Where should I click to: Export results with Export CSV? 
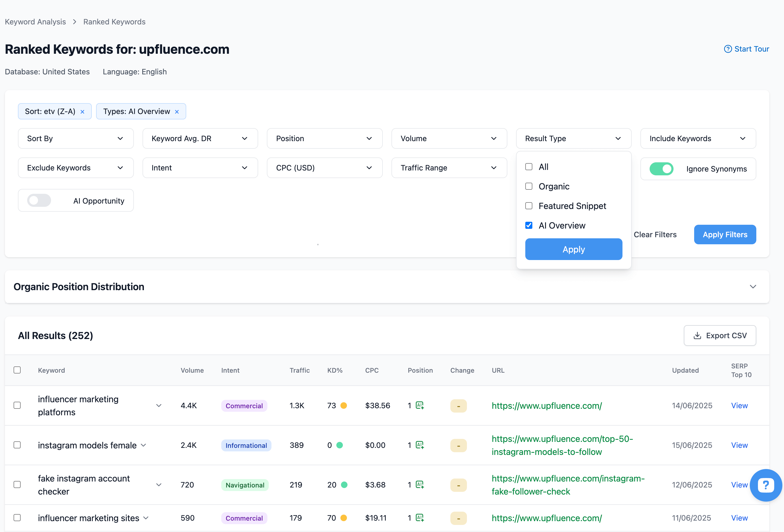coord(720,335)
